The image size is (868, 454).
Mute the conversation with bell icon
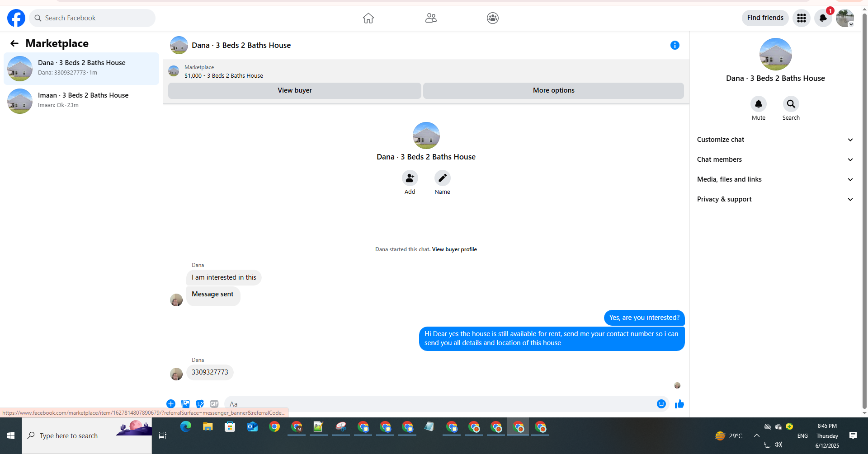[759, 104]
